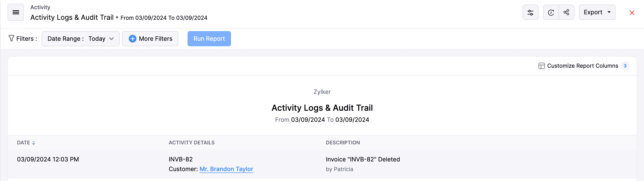Screen dimensions: 644x181
Task: Open the hamburger navigation menu
Action: point(15,12)
